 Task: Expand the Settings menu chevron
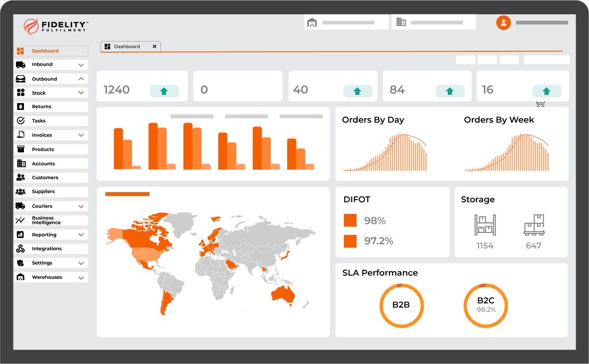81,263
